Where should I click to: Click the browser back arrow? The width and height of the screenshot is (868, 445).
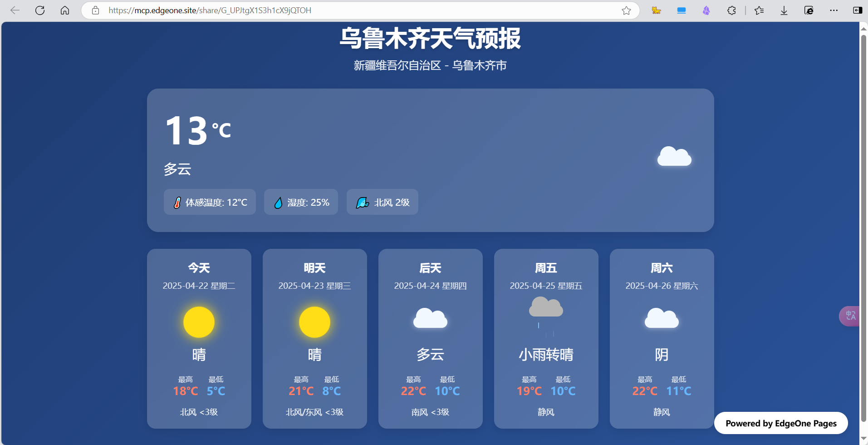click(15, 10)
